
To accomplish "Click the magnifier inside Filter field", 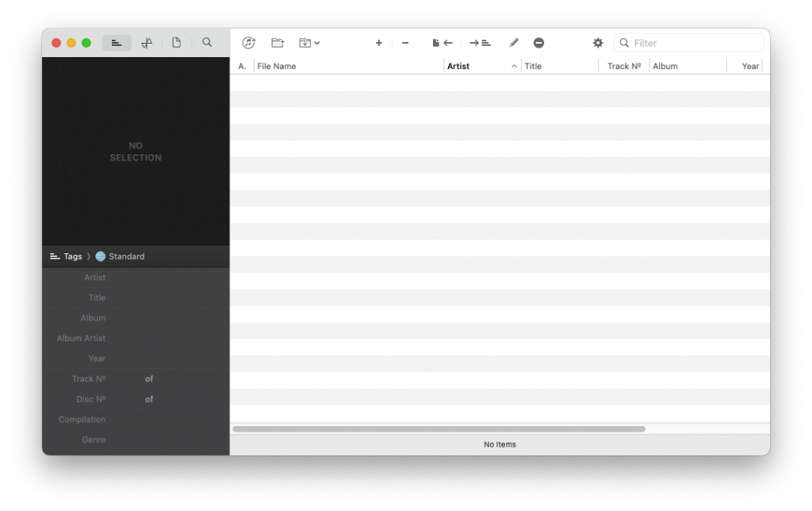I will (x=624, y=43).
